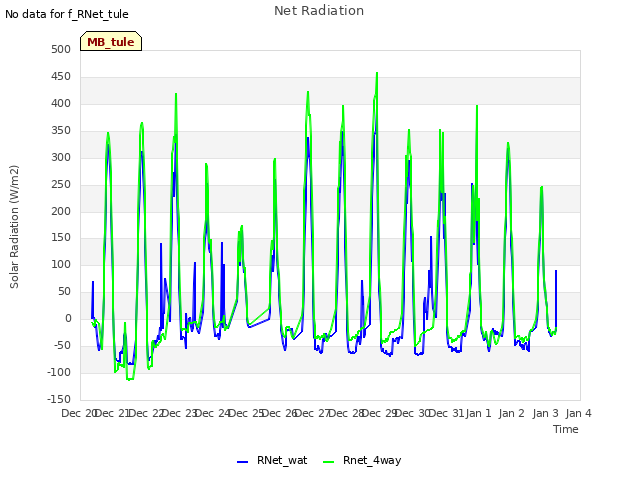Viewport: 640px width, 480px height.
Task: Click the green Rnet_4way legend swatch
Action: 329,462
